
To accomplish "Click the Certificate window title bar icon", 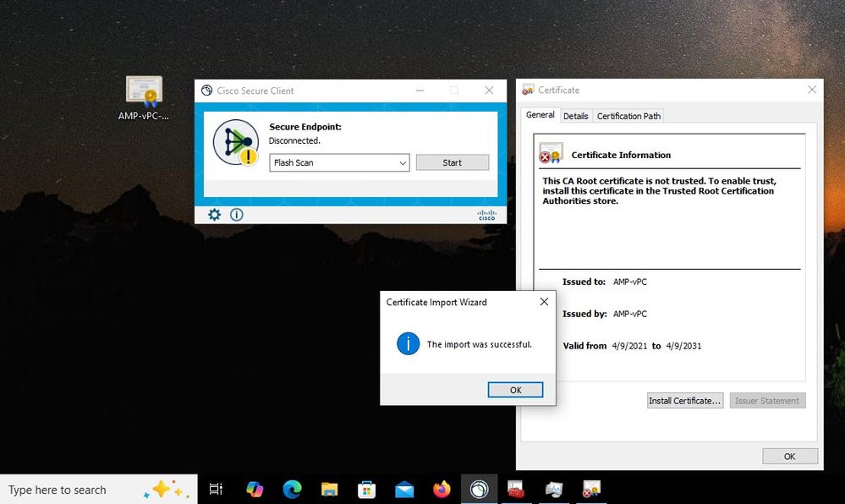I will 528,90.
